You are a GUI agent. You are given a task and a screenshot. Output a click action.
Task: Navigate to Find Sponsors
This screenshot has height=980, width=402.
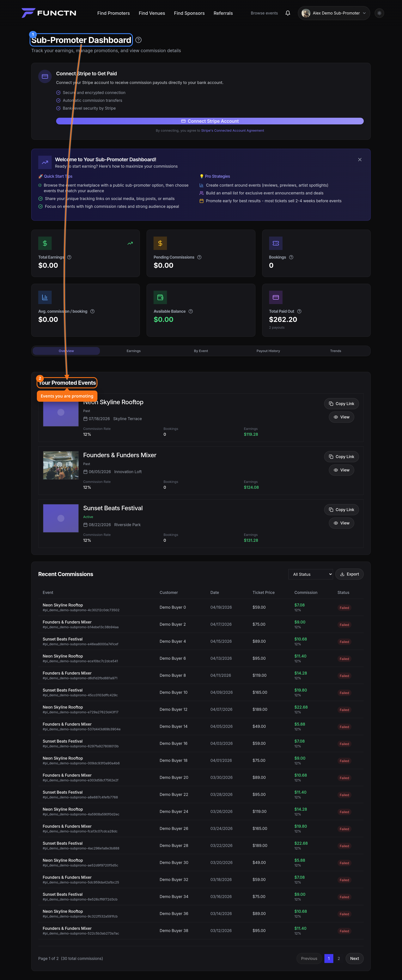coord(189,13)
